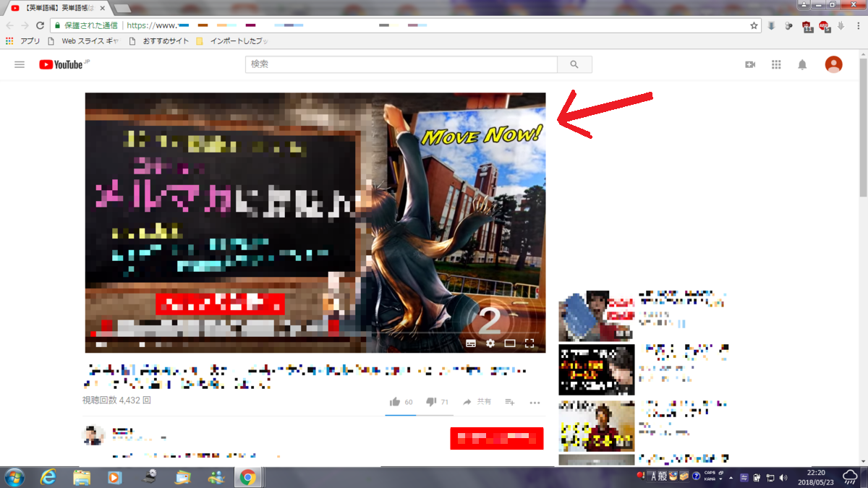This screenshot has width=868, height=488.
Task: Open Windows Explorer folder in taskbar
Action: pyautogui.click(x=82, y=477)
